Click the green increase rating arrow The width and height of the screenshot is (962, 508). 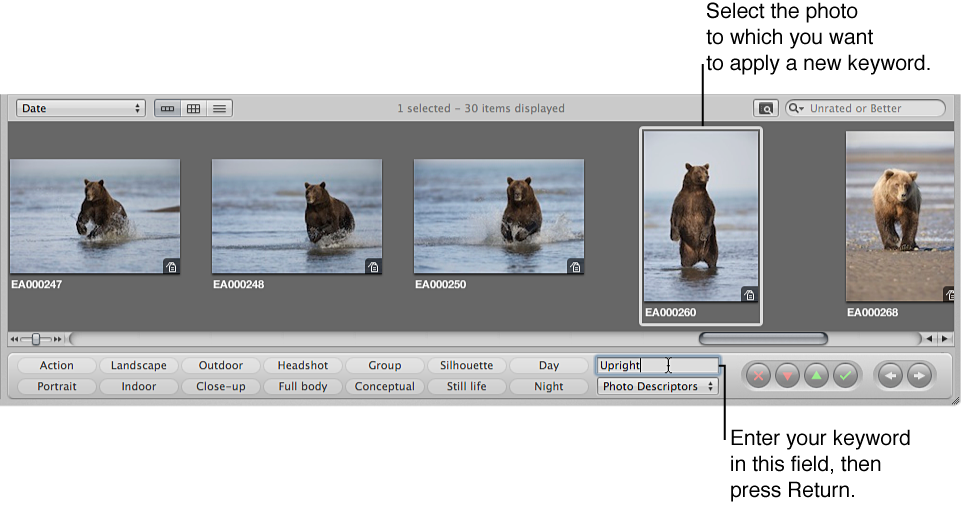point(817,375)
